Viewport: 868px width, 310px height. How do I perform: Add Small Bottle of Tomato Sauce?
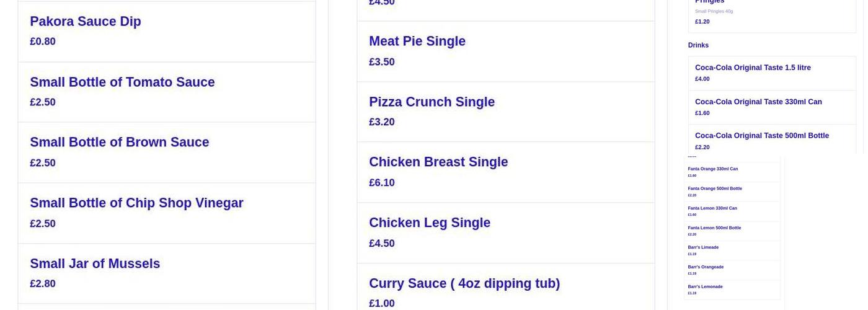166,92
